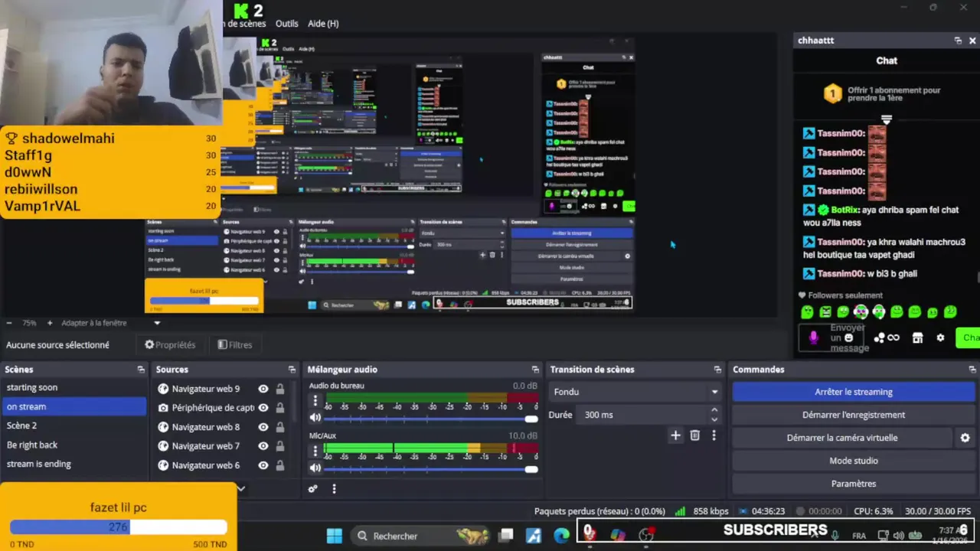Image resolution: width=980 pixels, height=551 pixels.
Task: Increase Durée with the up stepper arrow
Action: tap(714, 410)
